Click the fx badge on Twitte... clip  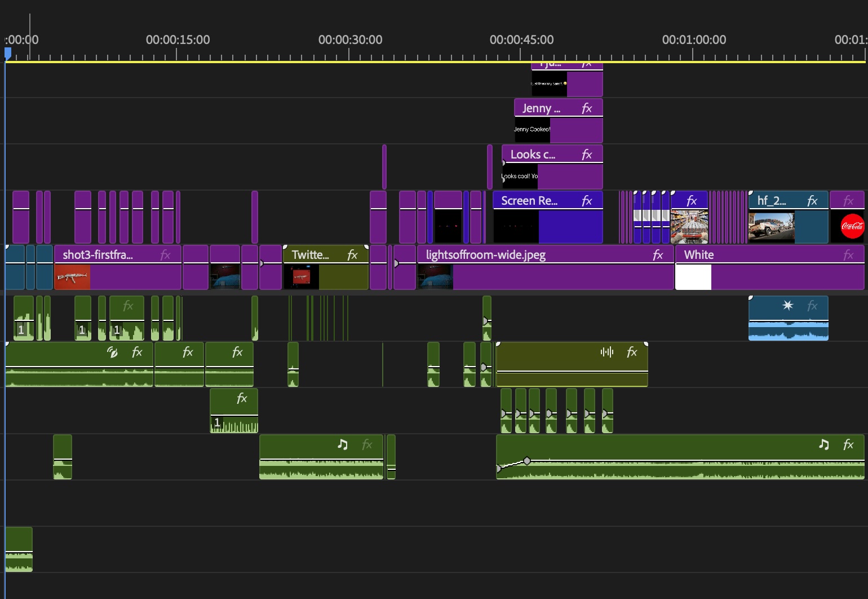[x=352, y=255]
